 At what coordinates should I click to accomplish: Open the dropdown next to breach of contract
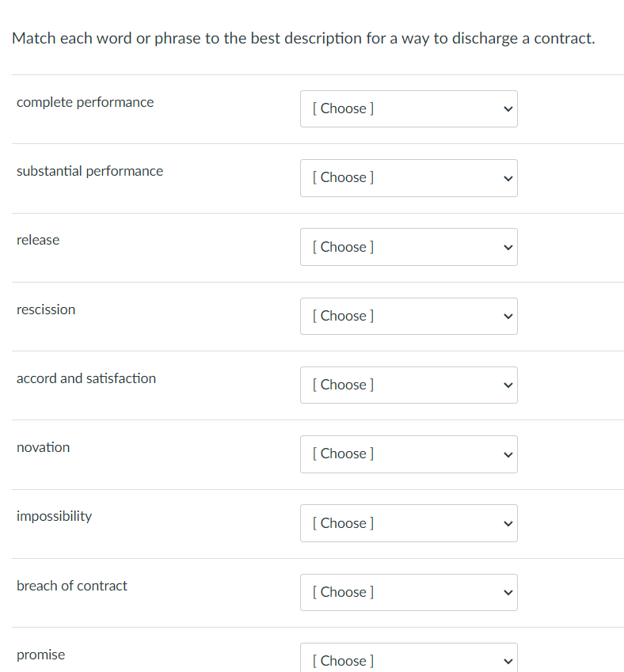(409, 592)
